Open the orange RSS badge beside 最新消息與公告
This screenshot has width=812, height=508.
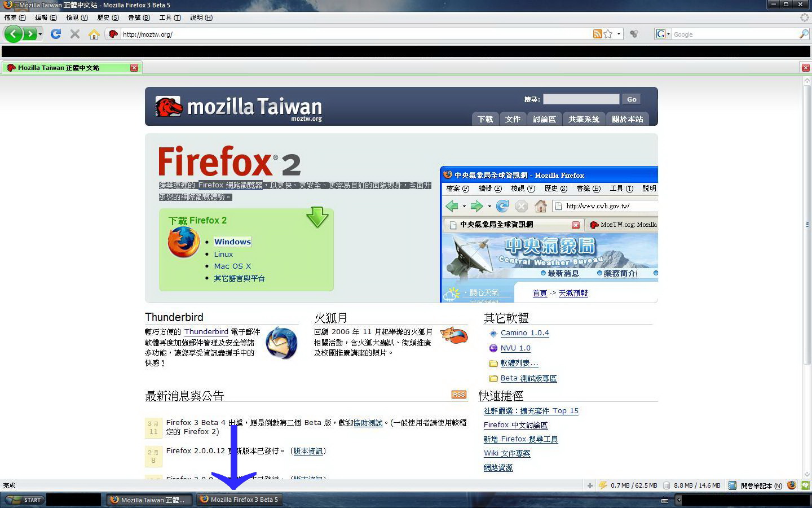click(459, 395)
